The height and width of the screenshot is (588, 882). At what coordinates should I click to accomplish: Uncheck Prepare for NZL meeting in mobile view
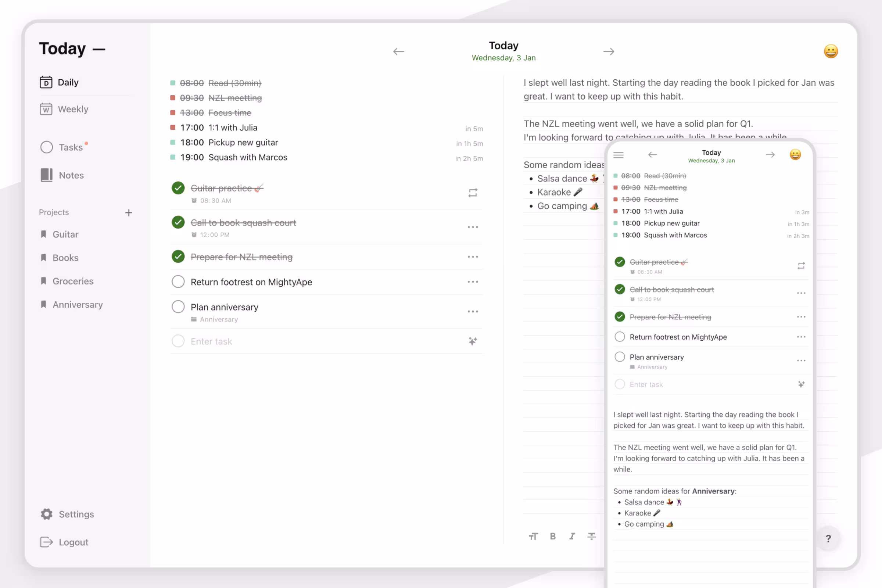(x=620, y=316)
